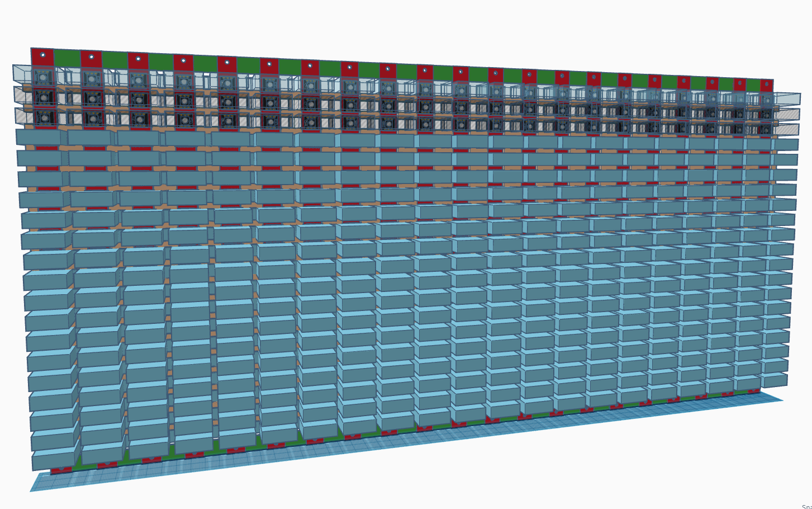Select the leftmost red block on the top edge
Viewport: 812px width, 509px height.
(x=42, y=57)
